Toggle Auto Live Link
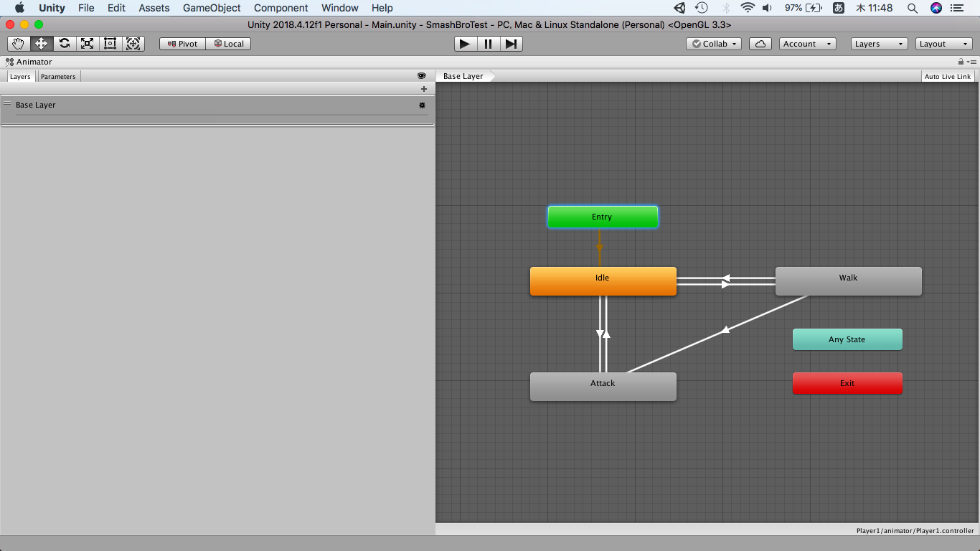This screenshot has height=551, width=980. (x=948, y=76)
